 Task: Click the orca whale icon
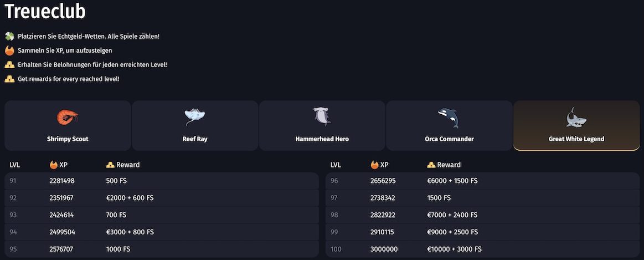click(449, 117)
